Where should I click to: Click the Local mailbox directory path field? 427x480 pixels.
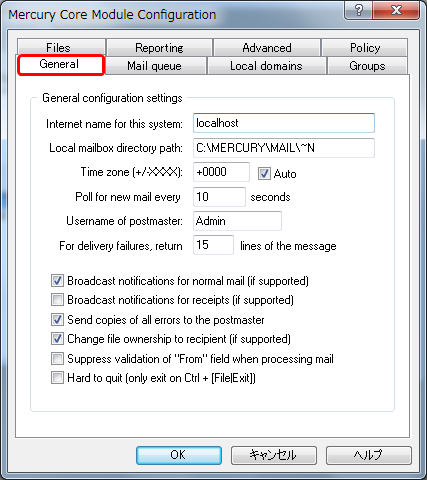coord(284,148)
